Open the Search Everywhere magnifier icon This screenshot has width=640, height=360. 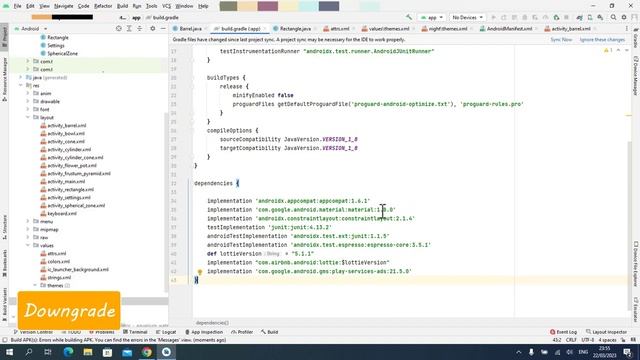(x=613, y=18)
